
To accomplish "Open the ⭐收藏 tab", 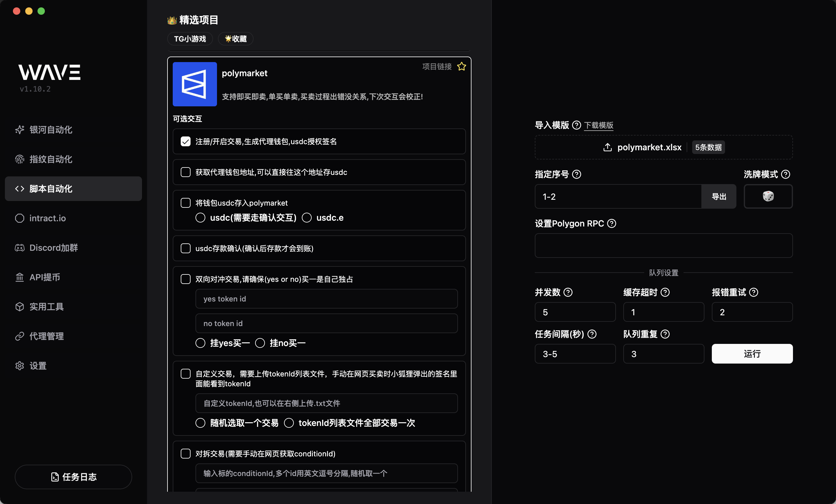I will point(235,39).
